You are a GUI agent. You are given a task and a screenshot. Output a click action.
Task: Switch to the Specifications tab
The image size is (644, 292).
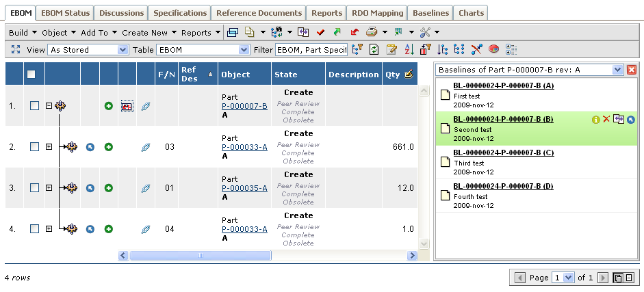click(x=180, y=13)
